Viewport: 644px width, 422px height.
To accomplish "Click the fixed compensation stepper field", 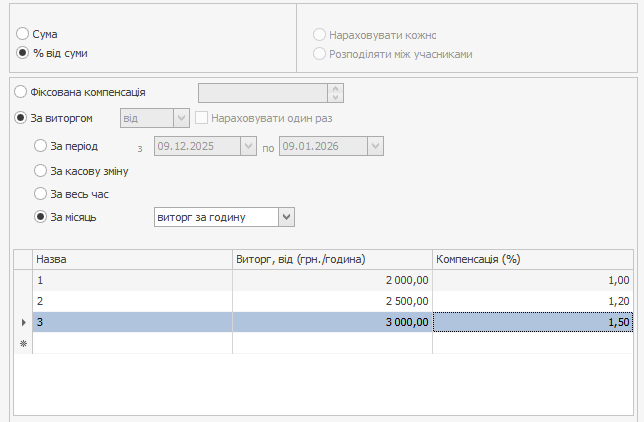I will click(264, 93).
